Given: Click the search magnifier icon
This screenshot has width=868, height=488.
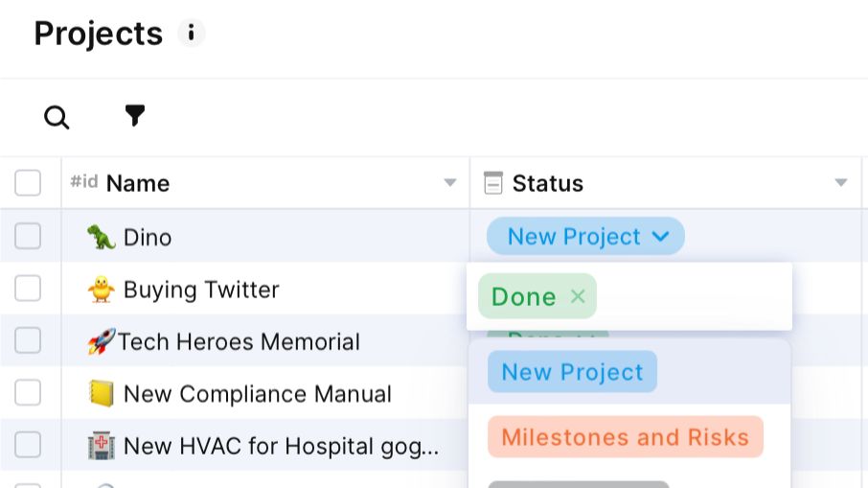Looking at the screenshot, I should (57, 117).
